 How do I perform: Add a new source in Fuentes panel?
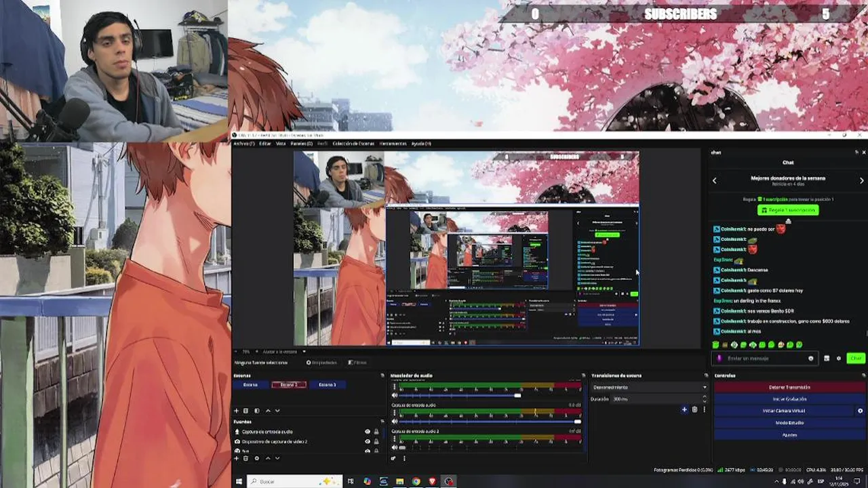coord(236,458)
